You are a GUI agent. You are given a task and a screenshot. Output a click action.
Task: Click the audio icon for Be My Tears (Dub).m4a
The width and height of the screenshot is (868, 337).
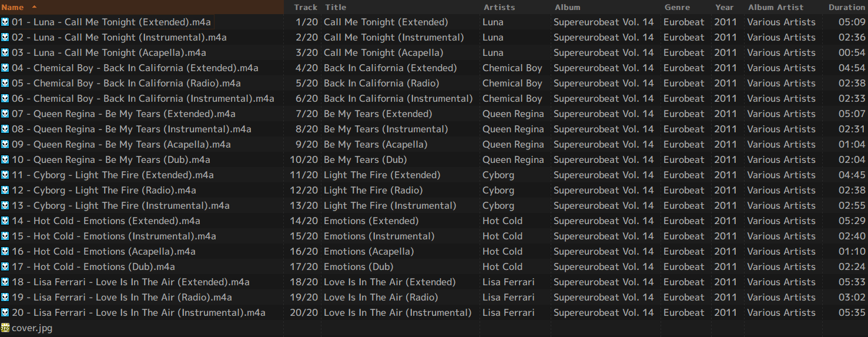[5, 160]
